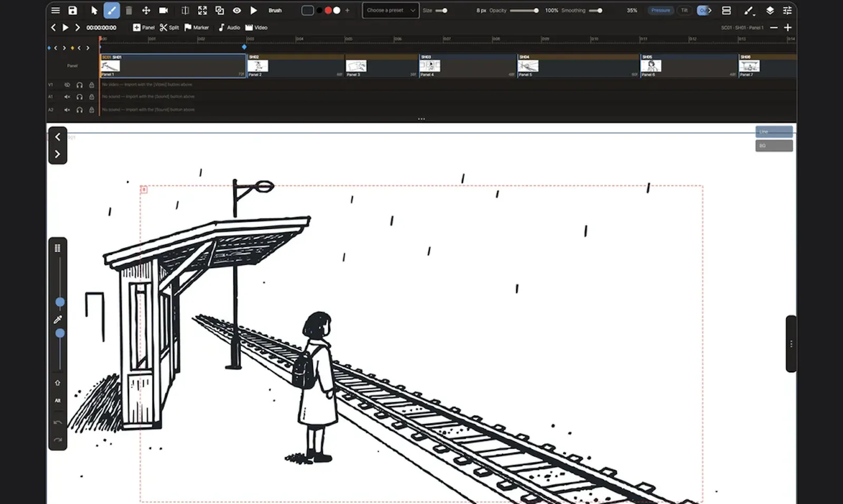The image size is (843, 504).
Task: Save the project with the floppy disk icon
Action: (73, 10)
